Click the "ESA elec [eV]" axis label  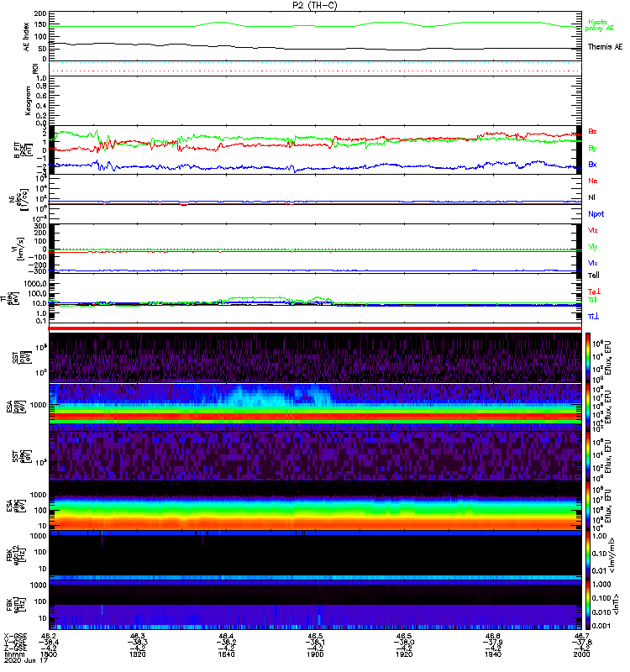point(14,507)
